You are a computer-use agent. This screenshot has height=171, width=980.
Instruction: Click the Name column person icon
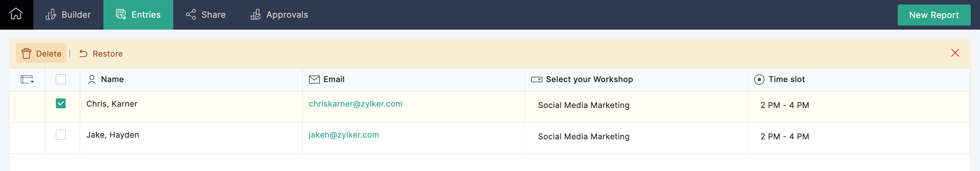point(92,79)
